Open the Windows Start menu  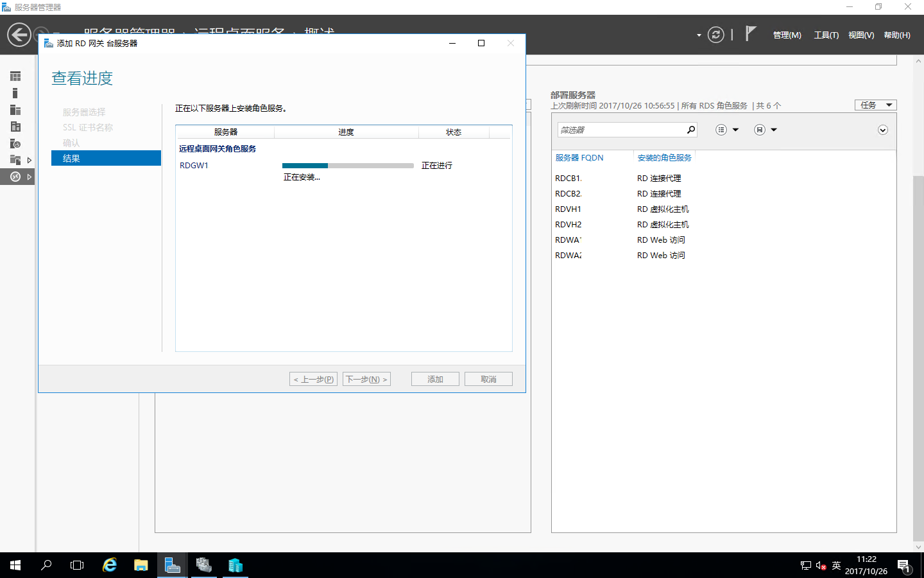15,565
